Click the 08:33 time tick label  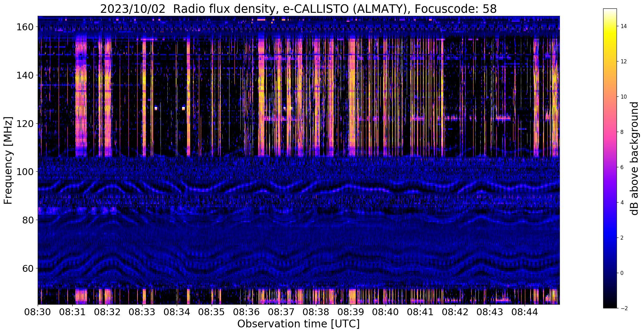[142, 312]
